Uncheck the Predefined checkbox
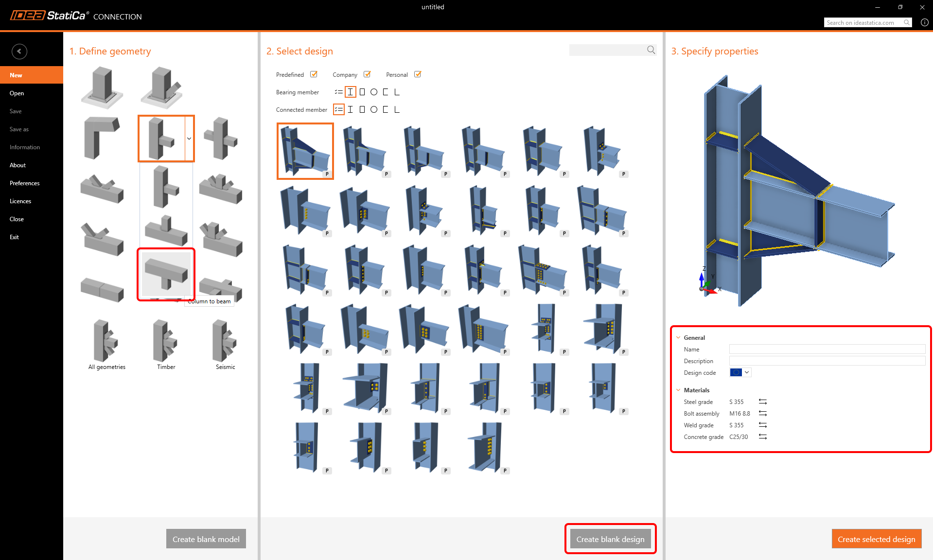Viewport: 933px width, 560px height. point(314,74)
